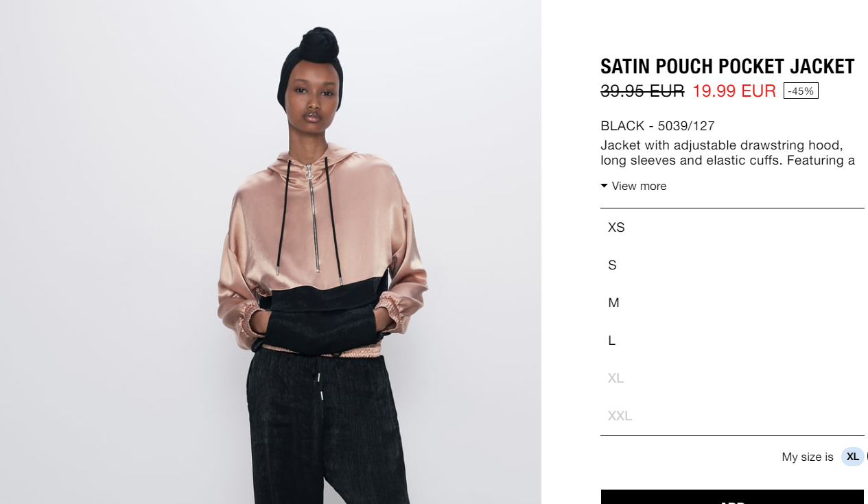Screen dimensions: 868x504
Task: Click the Satin Pouch Pocket Jacket title
Action: point(727,67)
